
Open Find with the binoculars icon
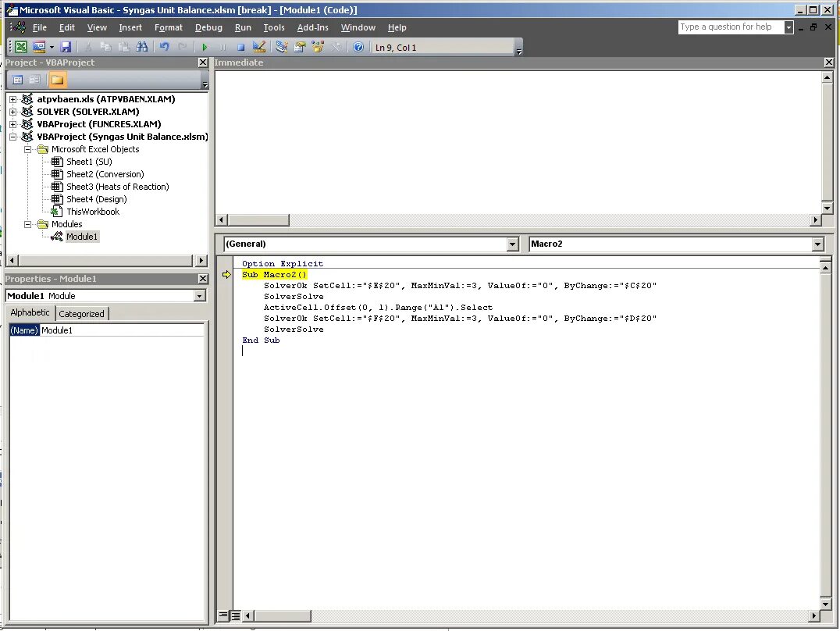[x=142, y=47]
